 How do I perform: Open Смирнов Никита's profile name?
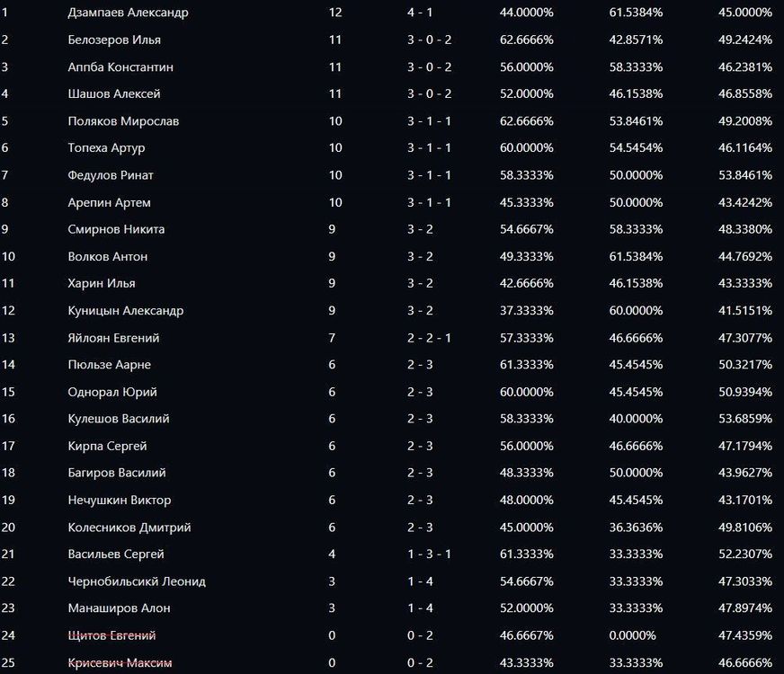coord(116,229)
